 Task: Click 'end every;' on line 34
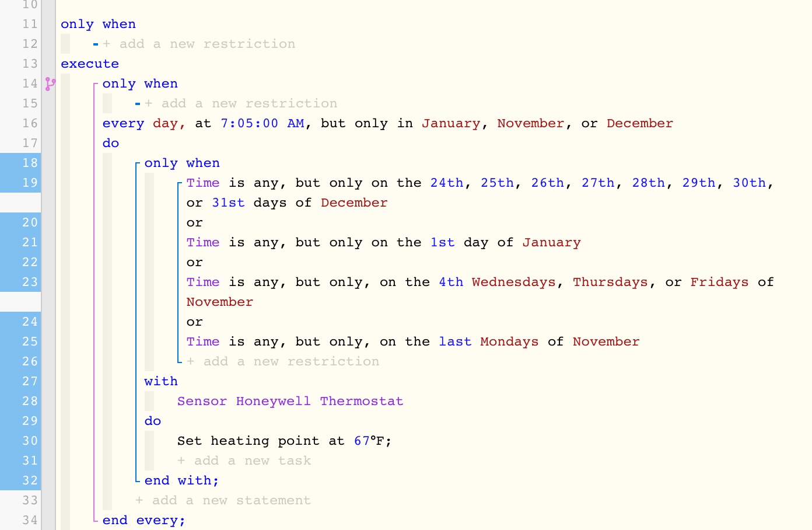tap(144, 520)
